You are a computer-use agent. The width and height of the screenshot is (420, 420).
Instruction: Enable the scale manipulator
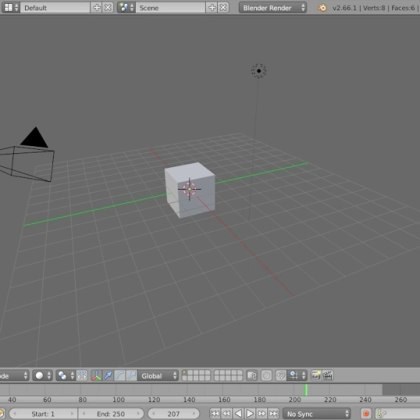[x=131, y=376]
